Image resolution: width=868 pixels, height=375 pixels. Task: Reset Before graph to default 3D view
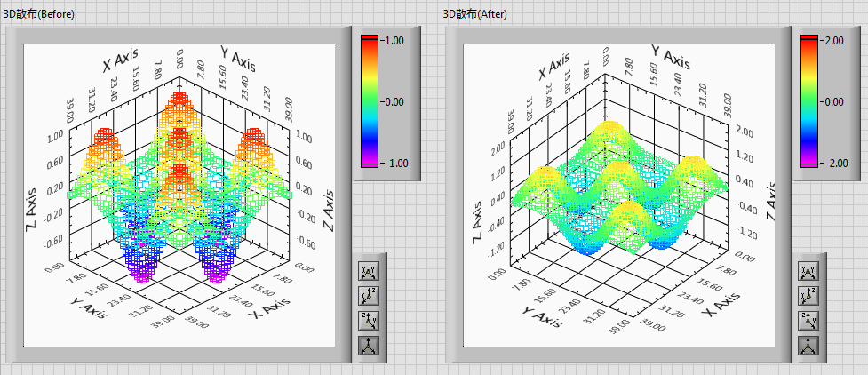pyautogui.click(x=368, y=346)
